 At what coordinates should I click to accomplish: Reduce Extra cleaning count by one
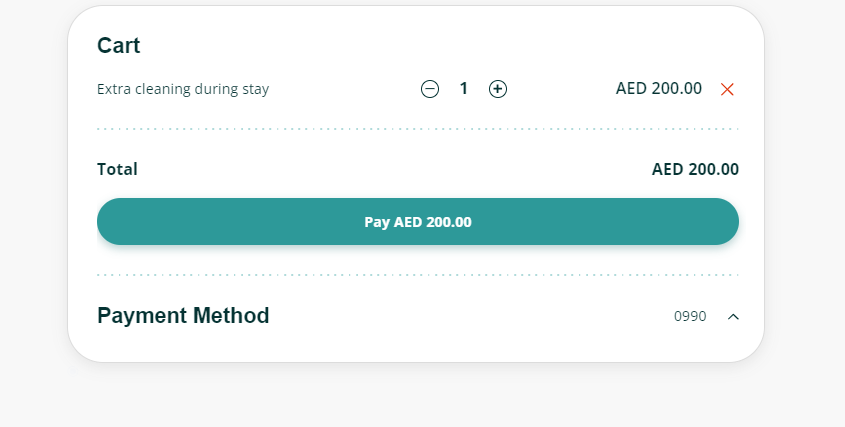tap(430, 89)
